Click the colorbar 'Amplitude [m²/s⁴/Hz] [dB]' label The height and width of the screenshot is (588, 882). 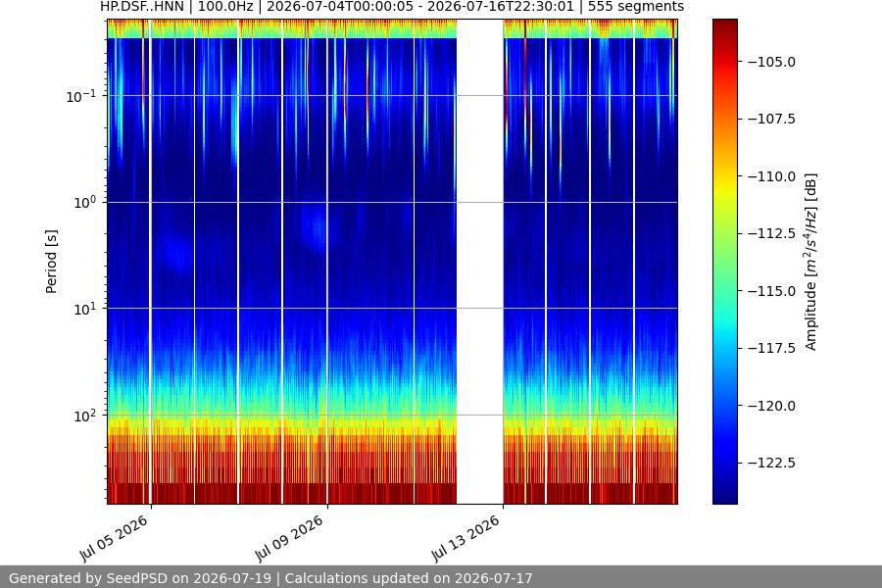[x=810, y=262]
